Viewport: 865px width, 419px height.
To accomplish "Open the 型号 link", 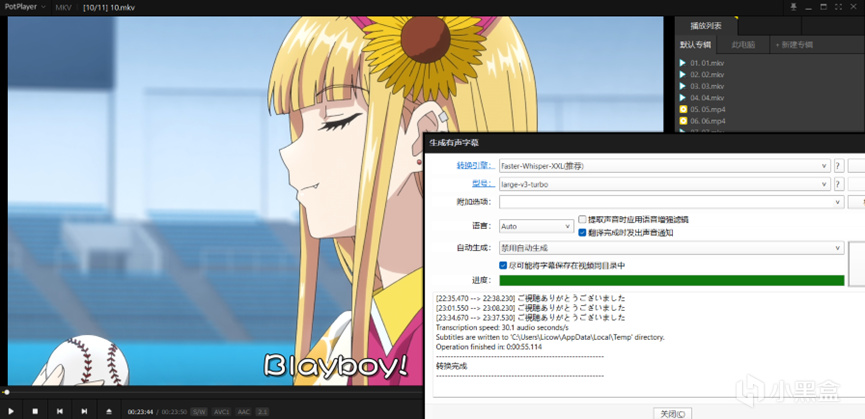I will (483, 184).
